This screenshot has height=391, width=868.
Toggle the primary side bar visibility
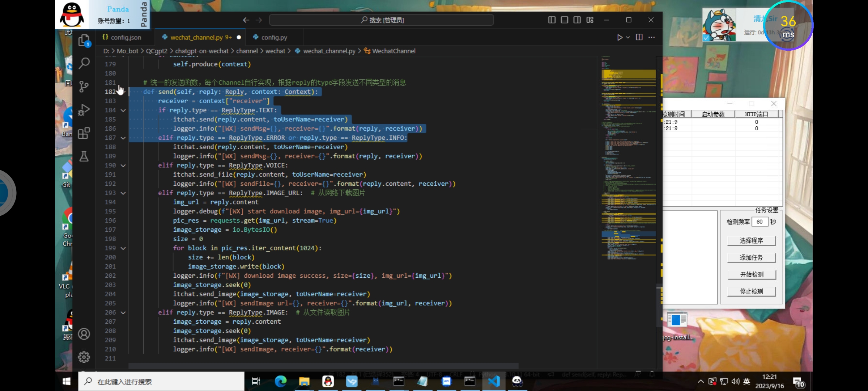[x=552, y=20]
